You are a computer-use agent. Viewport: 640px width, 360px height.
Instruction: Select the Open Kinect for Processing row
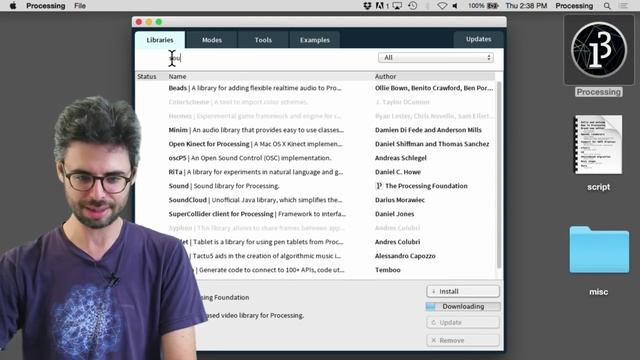click(x=315, y=144)
